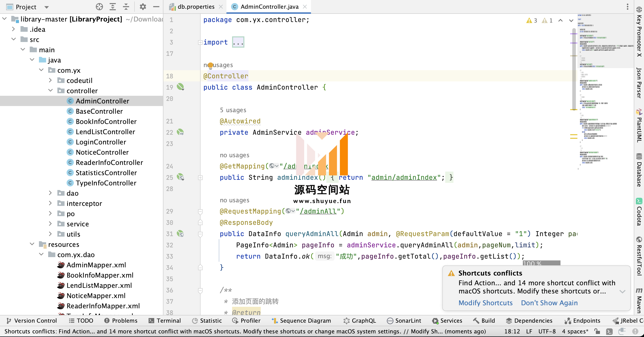The image size is (644, 337).
Task: Expand the interceptor package
Action: tap(50, 203)
